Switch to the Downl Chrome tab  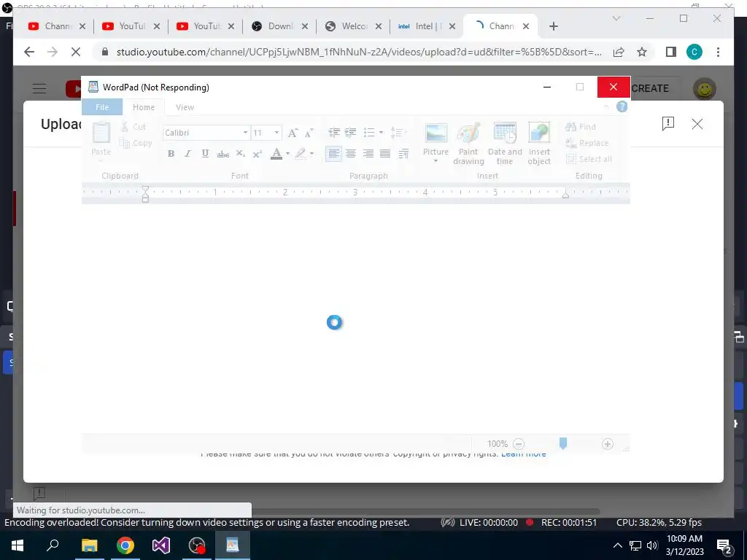(x=279, y=26)
